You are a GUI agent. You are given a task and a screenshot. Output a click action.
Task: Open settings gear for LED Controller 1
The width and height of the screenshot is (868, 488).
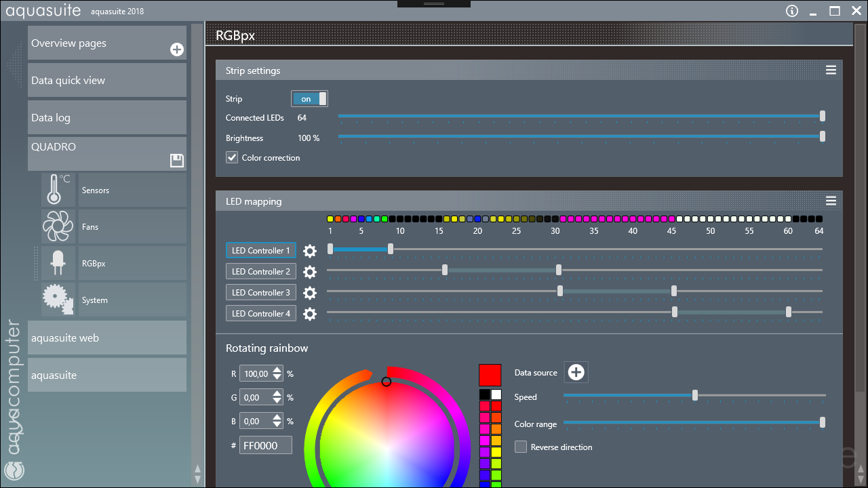coord(310,251)
